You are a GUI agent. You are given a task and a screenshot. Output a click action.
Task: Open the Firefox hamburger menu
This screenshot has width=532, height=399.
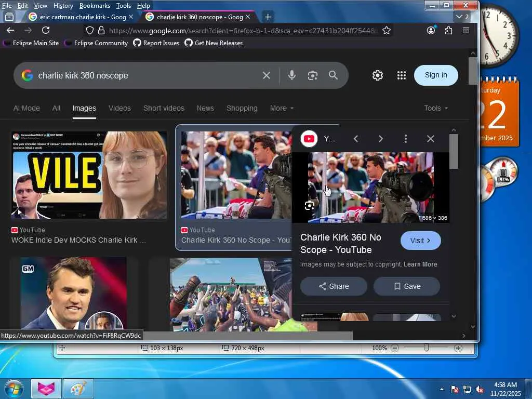[466, 31]
